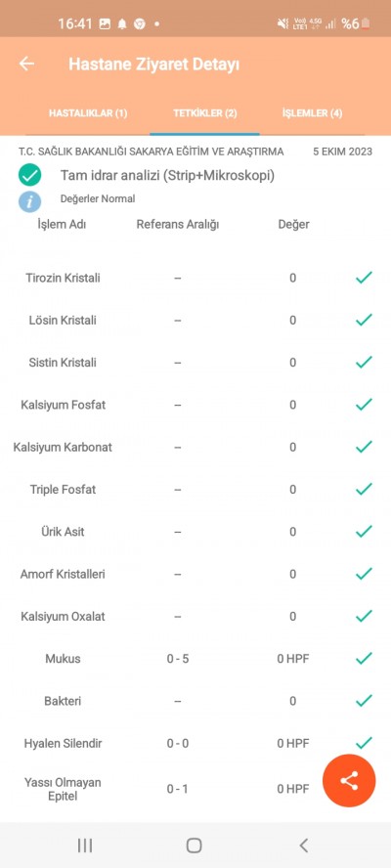
Task: Tap the Yassı Olmayan Epitel row label
Action: 64,790
